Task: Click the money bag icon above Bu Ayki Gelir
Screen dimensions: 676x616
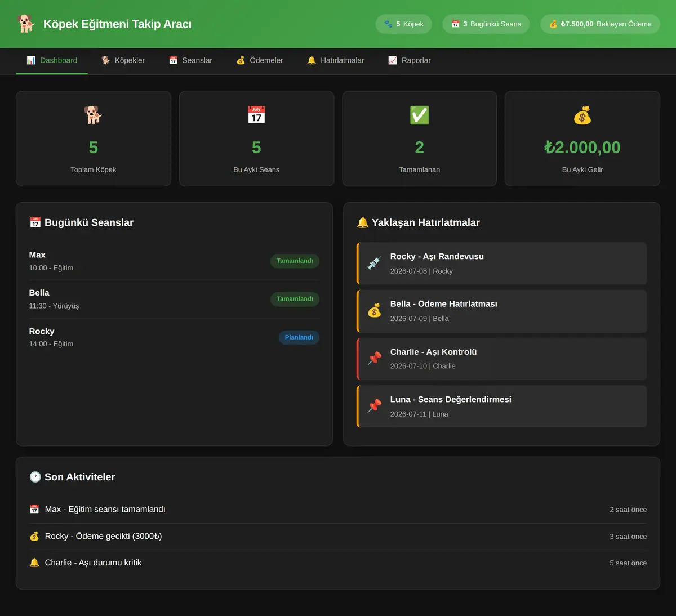Action: (x=582, y=115)
